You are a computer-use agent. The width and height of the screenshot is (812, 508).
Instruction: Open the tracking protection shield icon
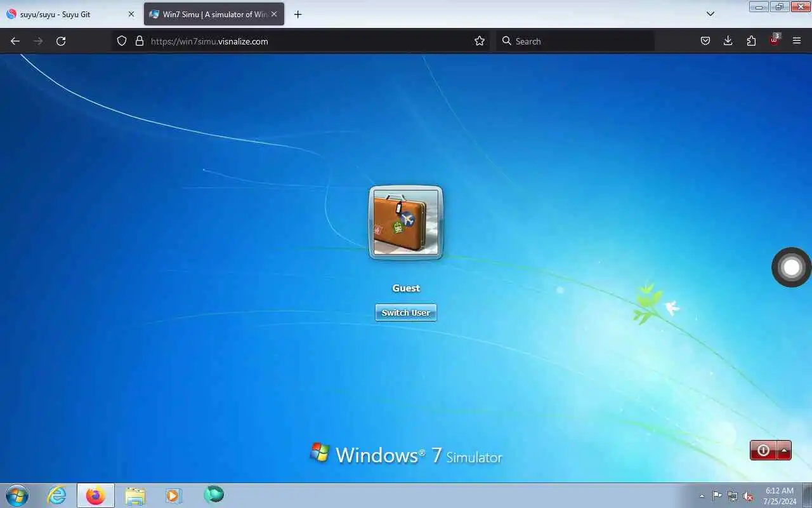122,41
